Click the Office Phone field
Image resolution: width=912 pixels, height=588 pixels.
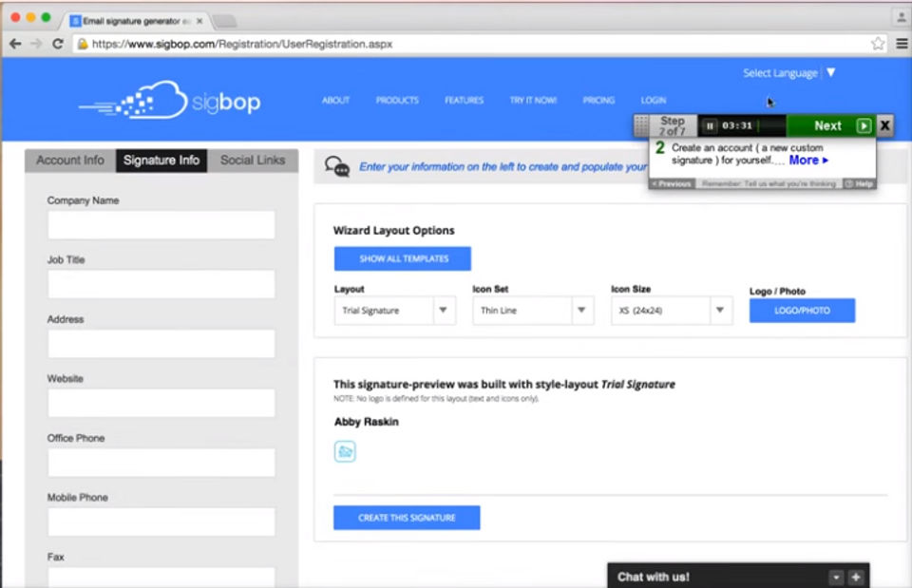pos(161,463)
